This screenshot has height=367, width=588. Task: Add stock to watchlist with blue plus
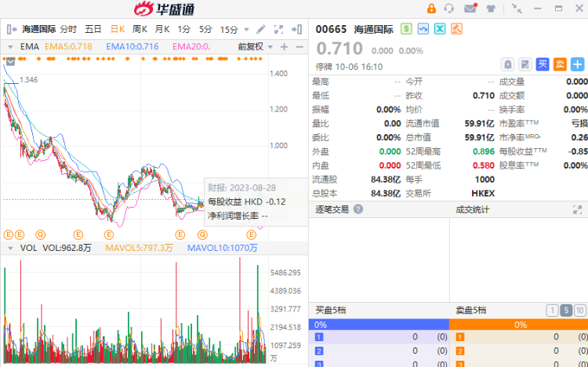578,64
